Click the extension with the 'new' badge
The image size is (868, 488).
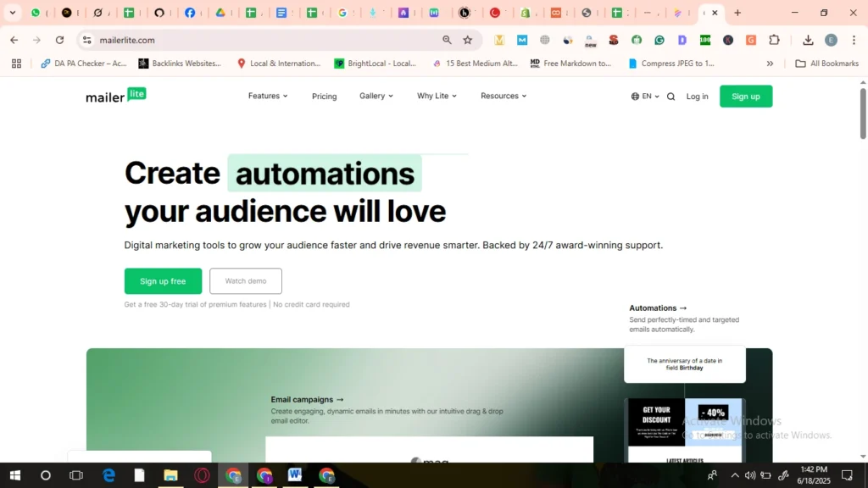pos(590,41)
